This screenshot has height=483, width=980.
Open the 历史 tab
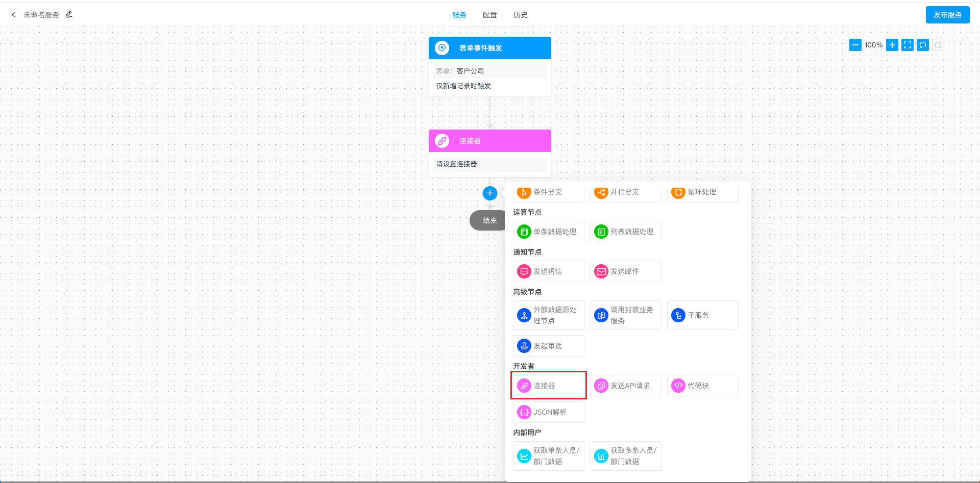[520, 15]
